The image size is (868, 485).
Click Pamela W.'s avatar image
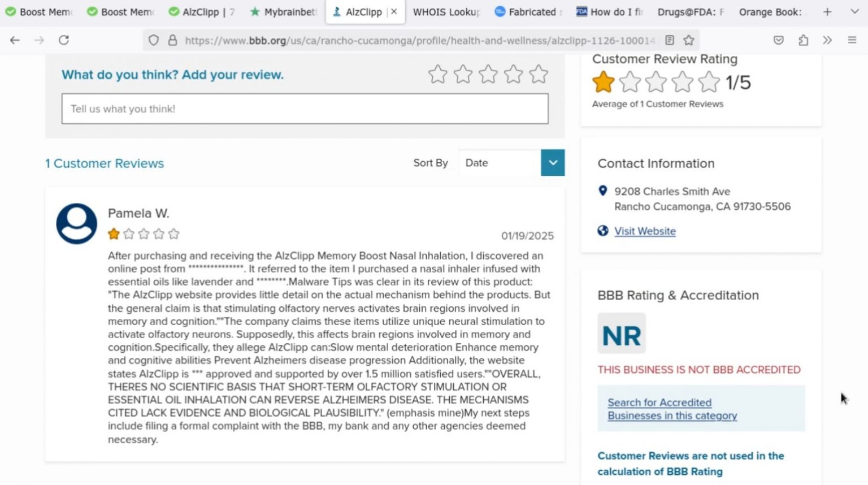click(x=76, y=224)
